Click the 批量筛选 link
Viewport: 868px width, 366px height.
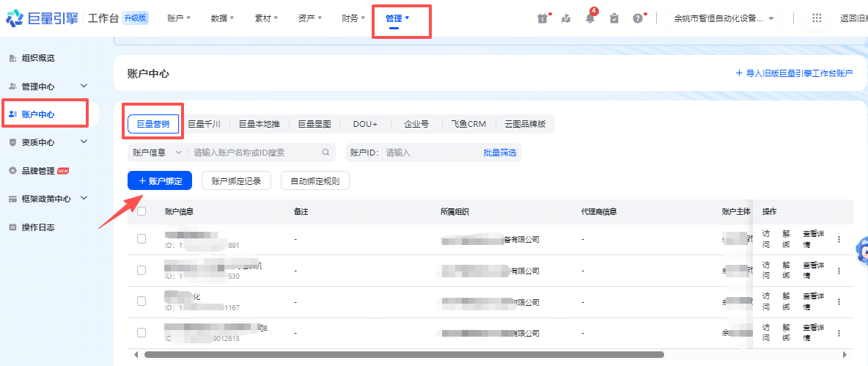point(499,153)
